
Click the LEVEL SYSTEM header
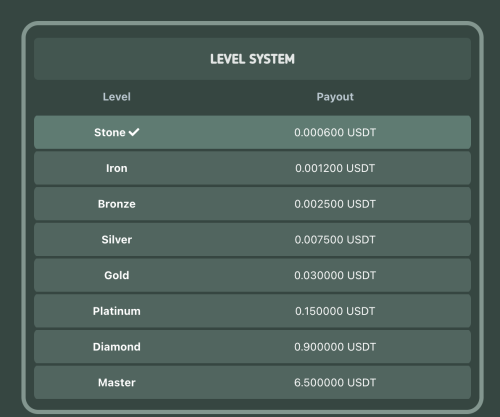point(252,59)
